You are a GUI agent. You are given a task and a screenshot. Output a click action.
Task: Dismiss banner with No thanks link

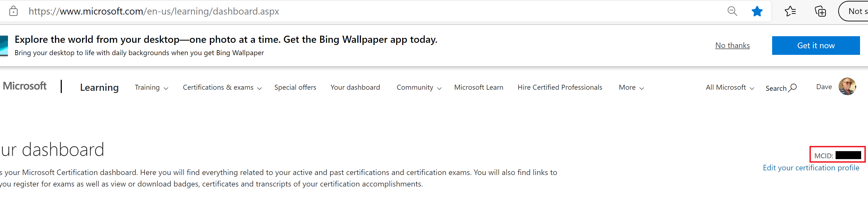pos(732,46)
